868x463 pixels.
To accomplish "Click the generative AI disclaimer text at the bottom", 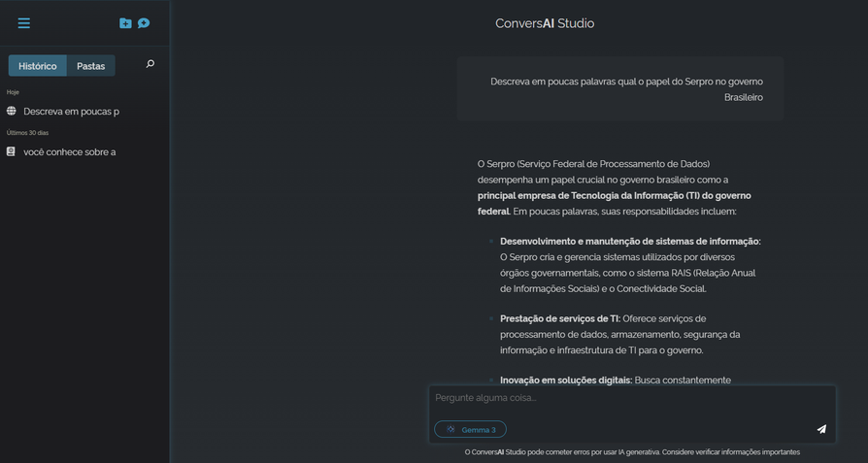I will click(632, 452).
